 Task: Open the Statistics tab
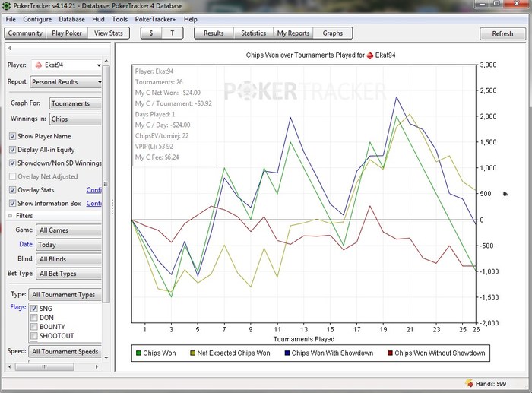pos(253,33)
